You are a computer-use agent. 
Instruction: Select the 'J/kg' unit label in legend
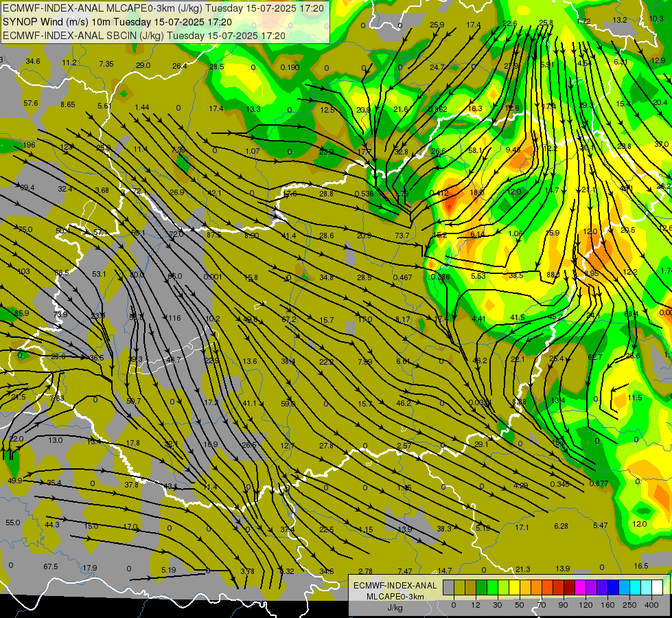tap(395, 608)
